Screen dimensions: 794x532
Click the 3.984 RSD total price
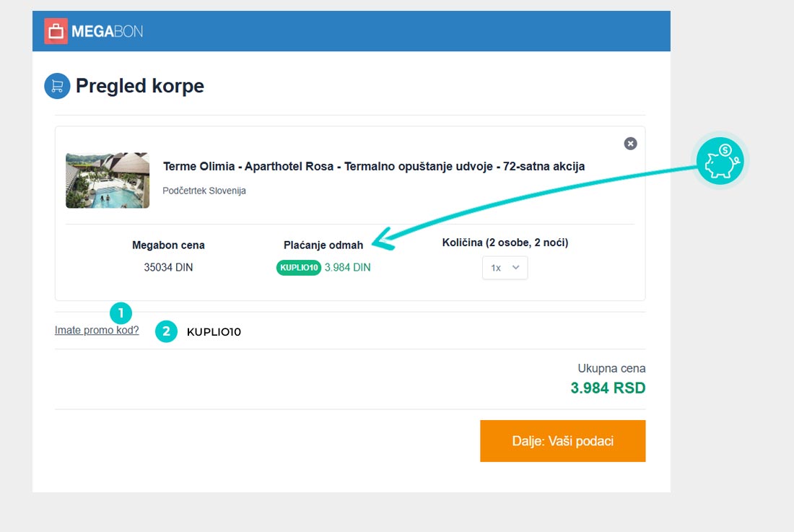[x=607, y=388]
